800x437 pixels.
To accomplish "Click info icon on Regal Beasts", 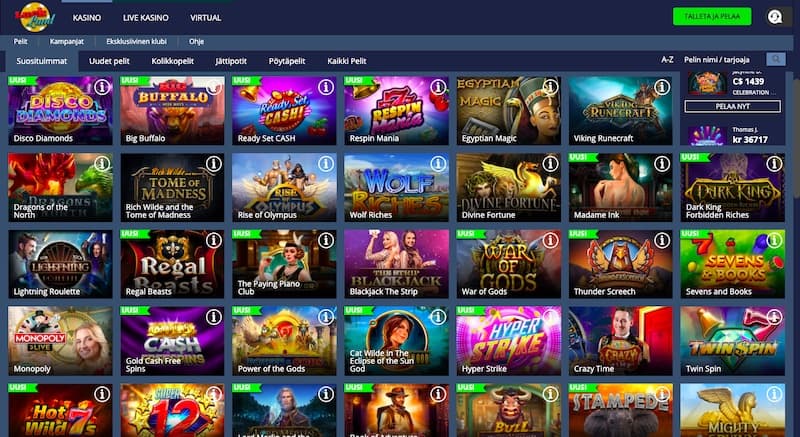I will point(214,240).
